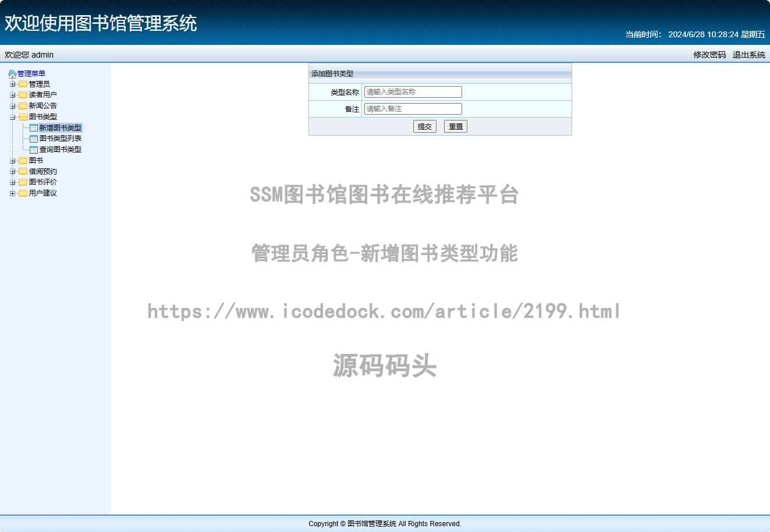Collapse the 图书类型 tree node
Viewport: 770px width, 532px height.
pyautogui.click(x=13, y=117)
